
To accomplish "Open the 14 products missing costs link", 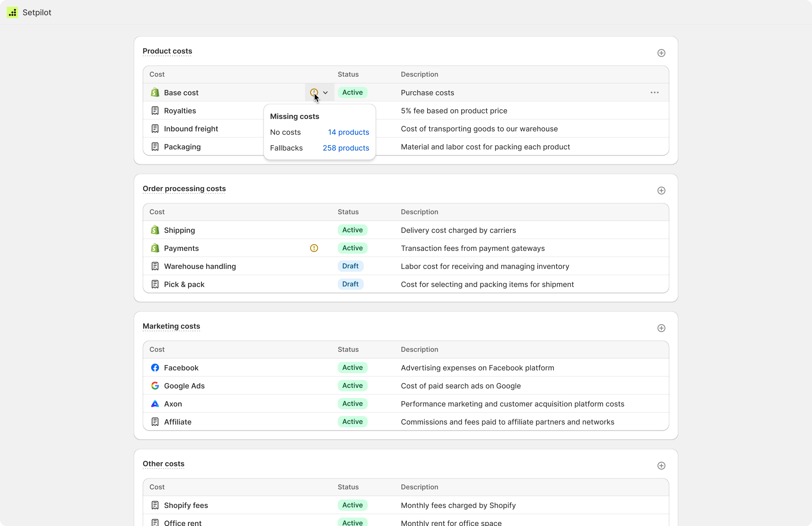I will click(348, 132).
